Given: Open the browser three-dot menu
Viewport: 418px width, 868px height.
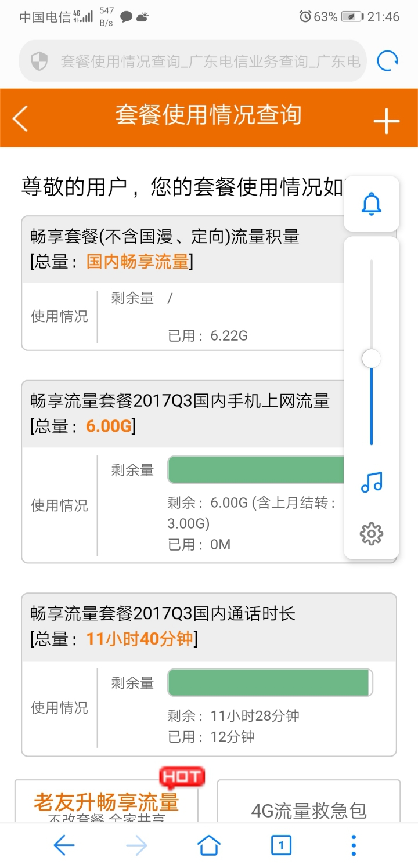Looking at the screenshot, I should (354, 845).
